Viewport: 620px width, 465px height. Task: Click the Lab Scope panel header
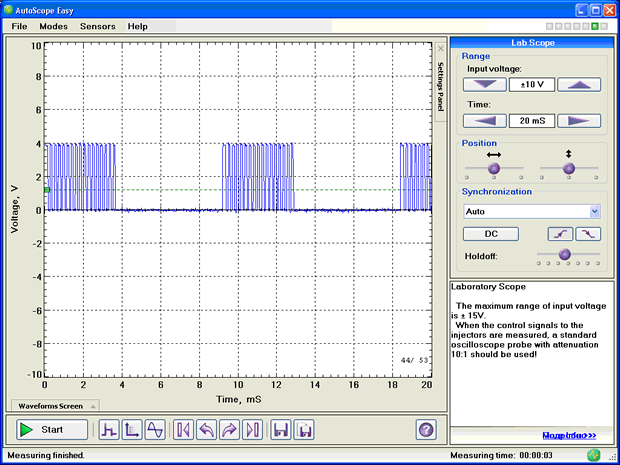coord(532,43)
